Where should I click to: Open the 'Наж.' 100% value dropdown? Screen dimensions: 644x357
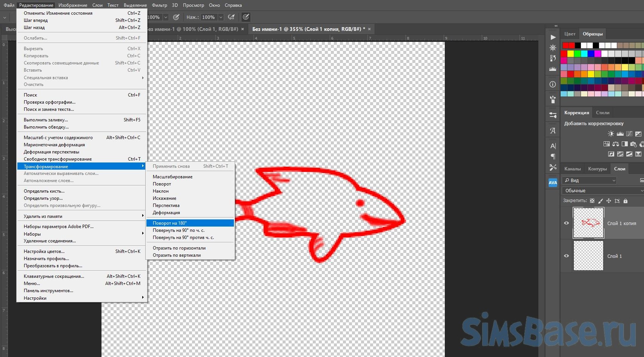click(x=221, y=17)
